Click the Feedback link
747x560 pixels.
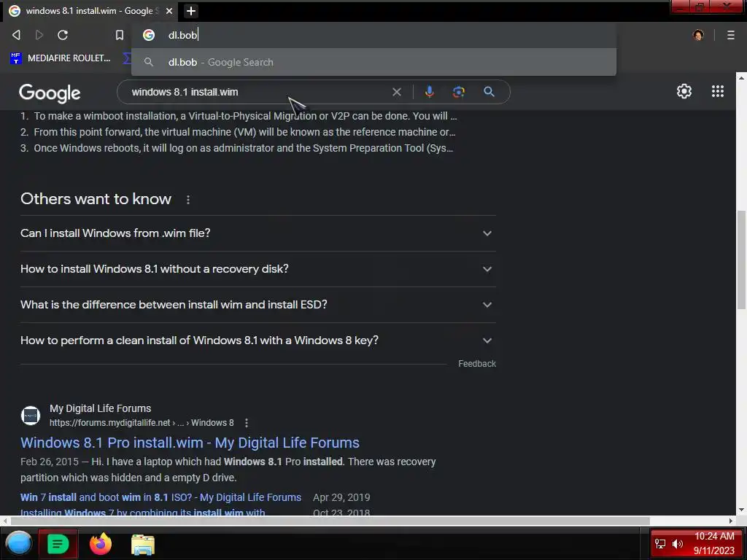coord(477,364)
